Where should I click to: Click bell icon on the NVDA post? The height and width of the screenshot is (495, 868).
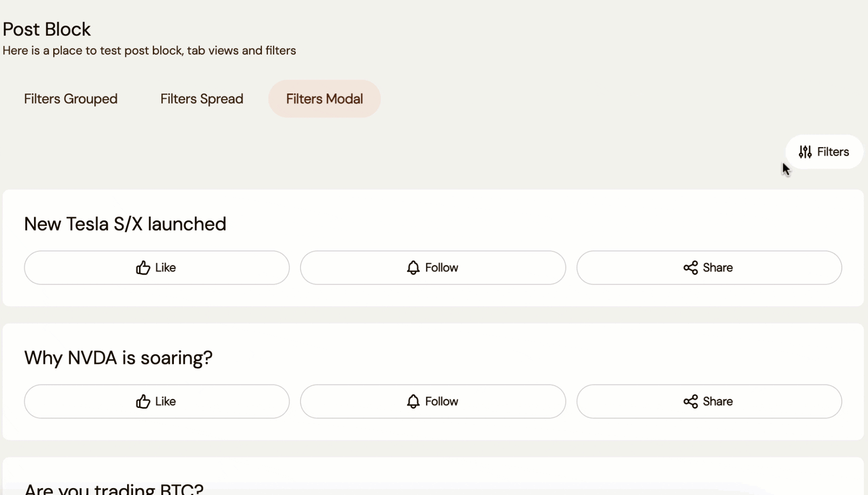tap(413, 401)
